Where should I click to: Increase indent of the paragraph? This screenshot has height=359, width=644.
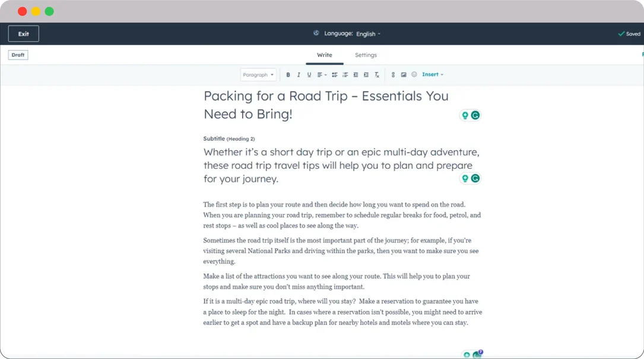[366, 75]
